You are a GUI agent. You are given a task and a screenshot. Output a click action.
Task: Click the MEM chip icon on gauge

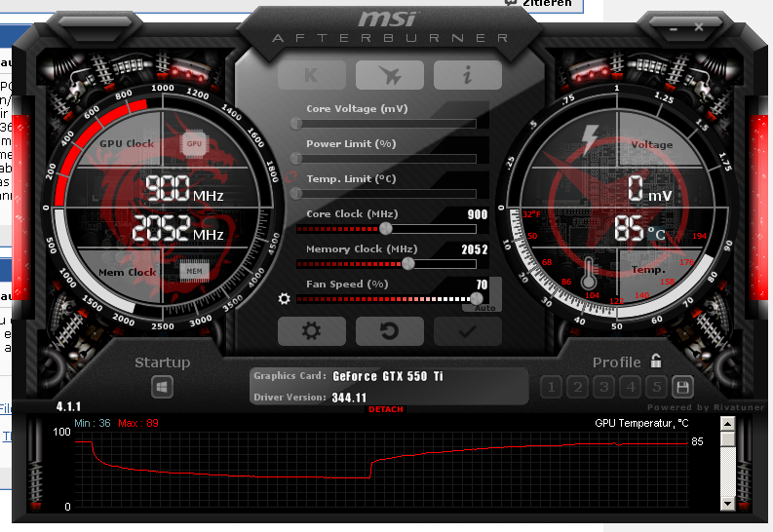194,271
